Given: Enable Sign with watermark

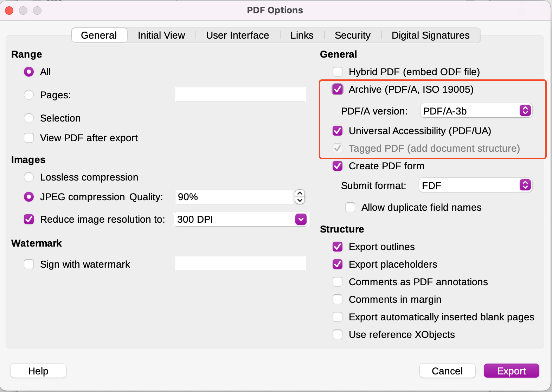Looking at the screenshot, I should [x=29, y=264].
